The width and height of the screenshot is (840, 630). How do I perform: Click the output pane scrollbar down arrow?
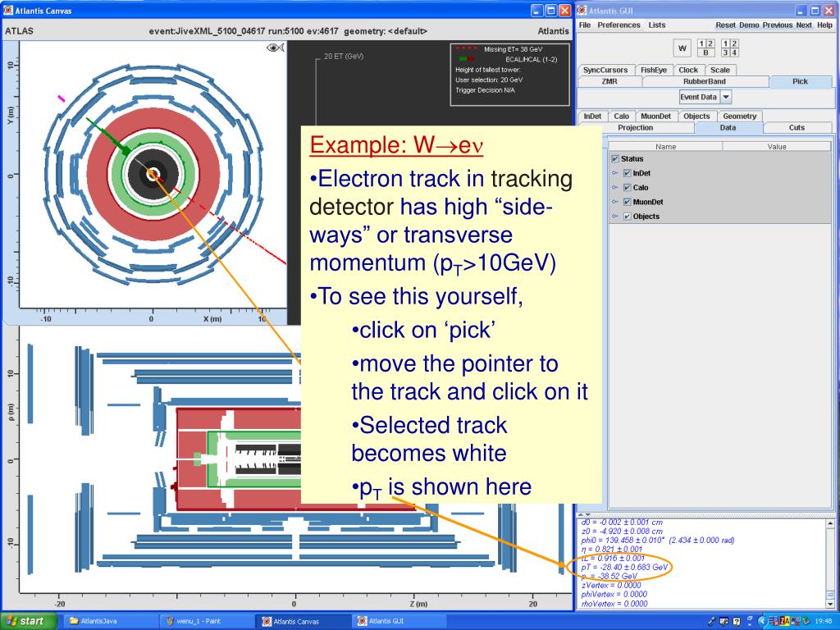831,603
